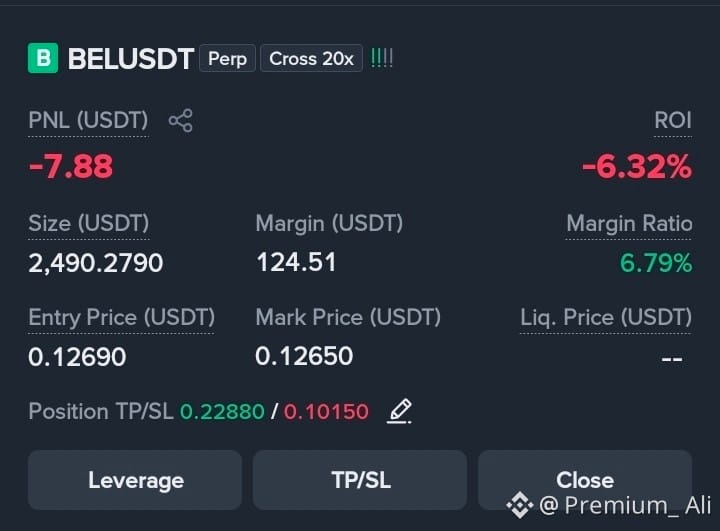Tap the PNL (USDT) label
The image size is (720, 531).
coord(88,121)
